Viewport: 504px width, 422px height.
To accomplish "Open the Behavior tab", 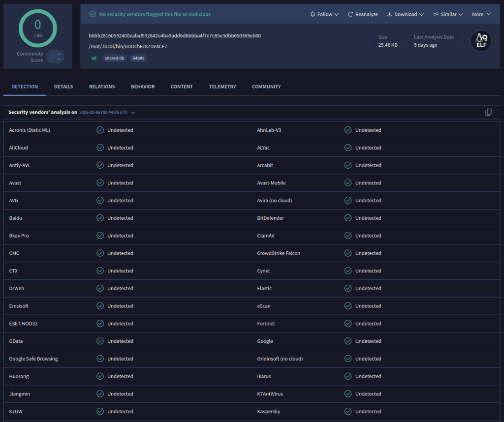I will (x=143, y=87).
